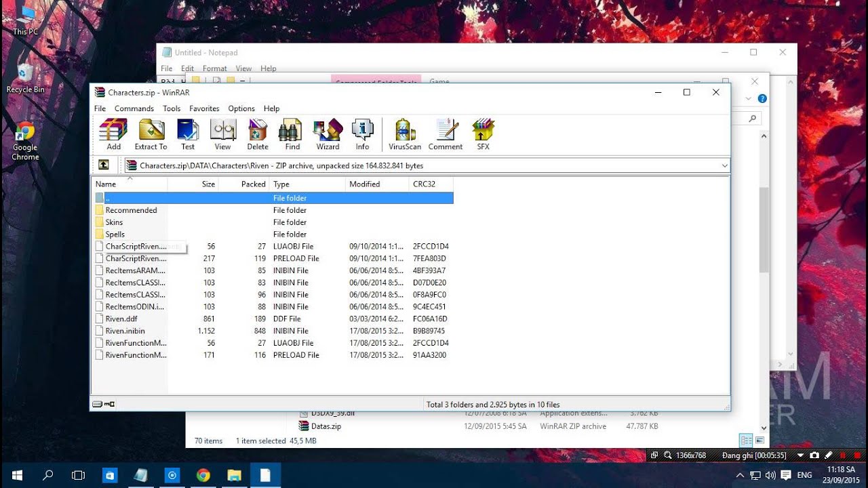Show archive Info
This screenshot has width=868, height=488.
click(362, 134)
